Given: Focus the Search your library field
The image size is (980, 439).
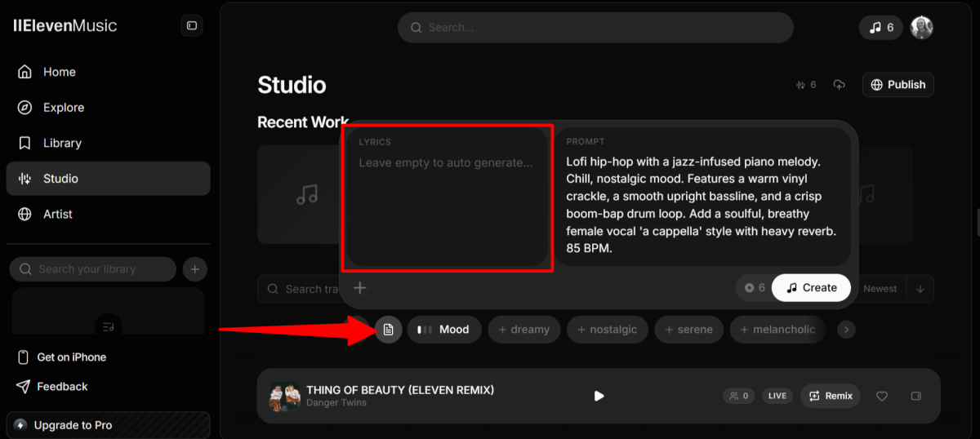Looking at the screenshot, I should click(92, 269).
